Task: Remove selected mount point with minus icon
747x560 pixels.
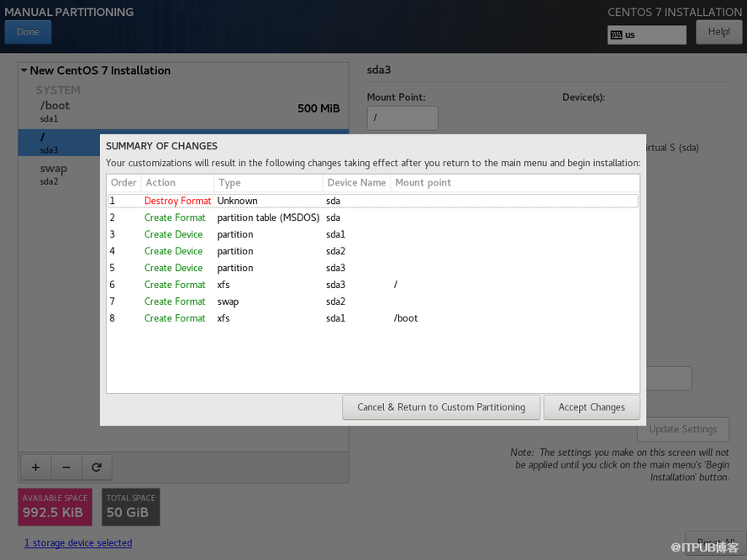Action: (66, 467)
